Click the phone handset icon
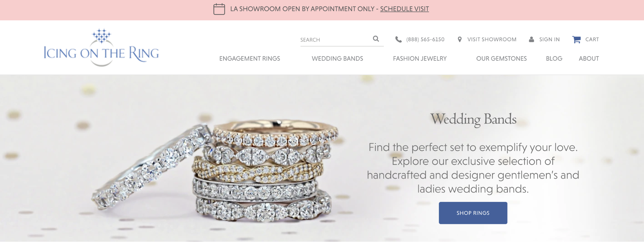Viewport: 644px width, 242px height. pos(399,39)
